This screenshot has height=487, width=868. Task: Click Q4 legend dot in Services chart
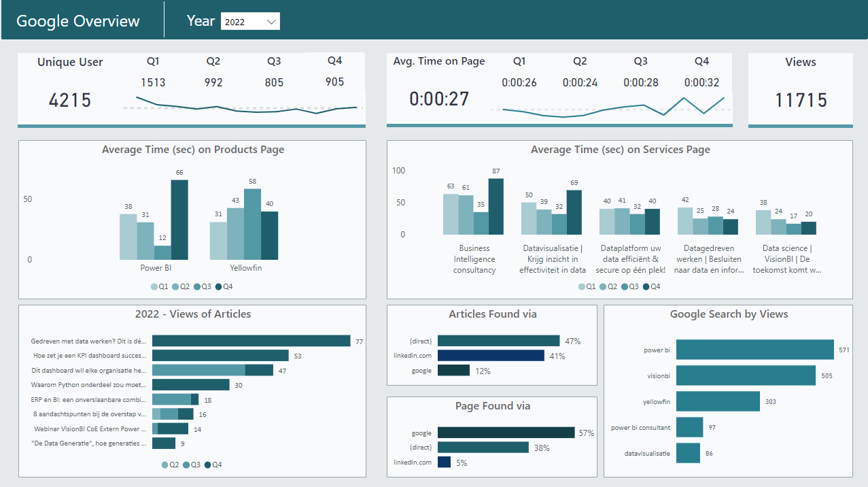(646, 287)
